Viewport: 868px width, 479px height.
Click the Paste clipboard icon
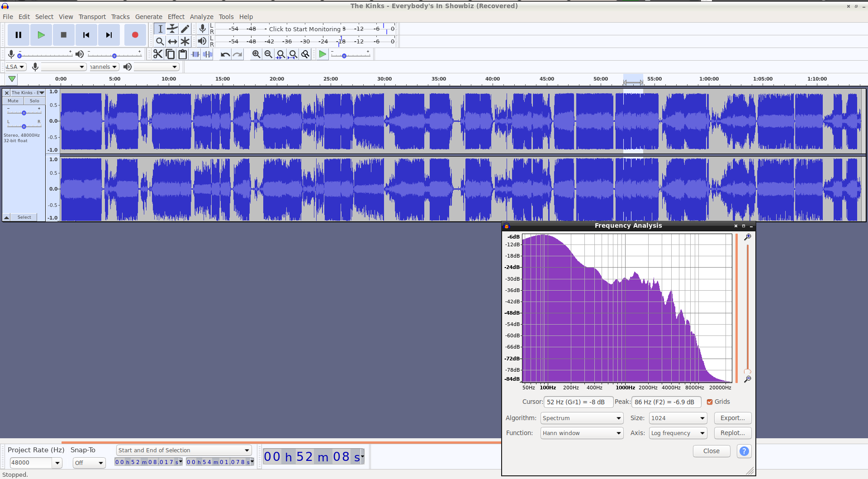(x=183, y=54)
